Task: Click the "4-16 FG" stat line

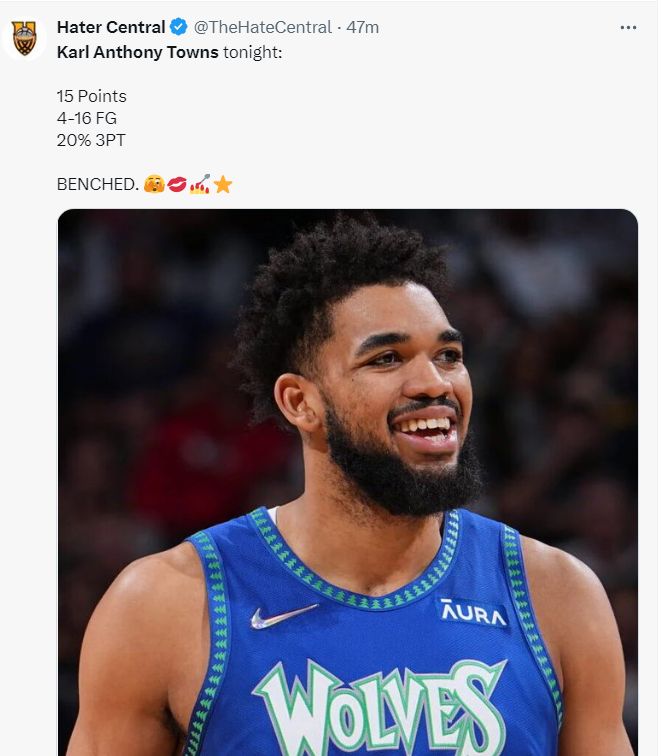Action: click(87, 118)
